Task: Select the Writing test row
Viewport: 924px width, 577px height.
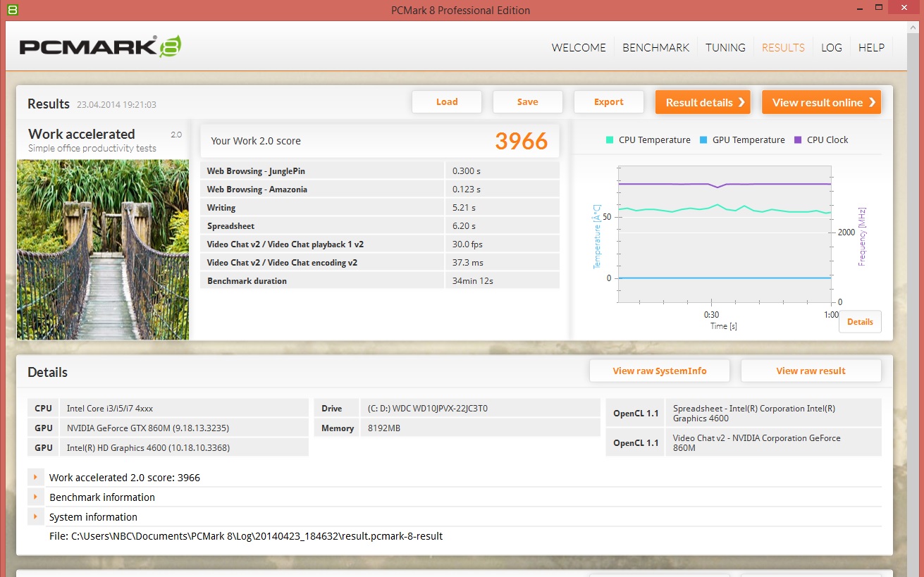Action: tap(380, 207)
